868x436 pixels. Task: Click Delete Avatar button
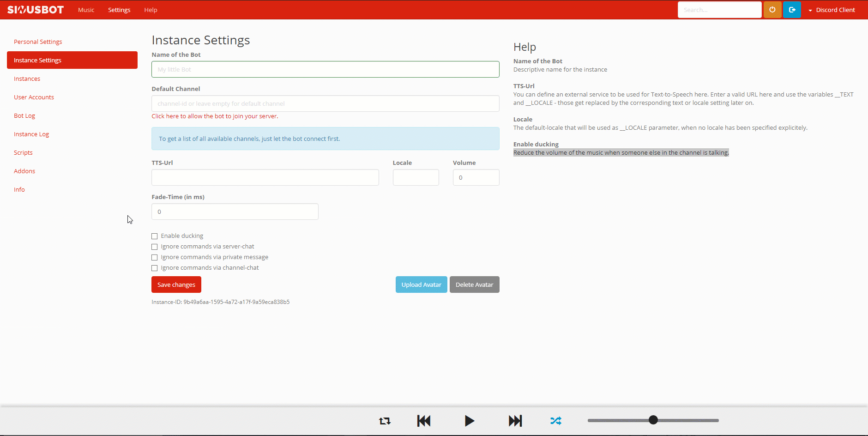point(474,285)
